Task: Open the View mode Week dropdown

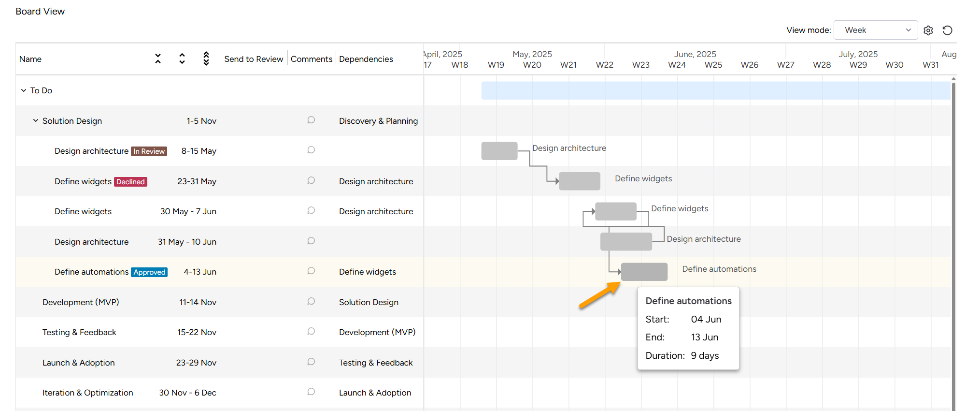Action: 875,30
